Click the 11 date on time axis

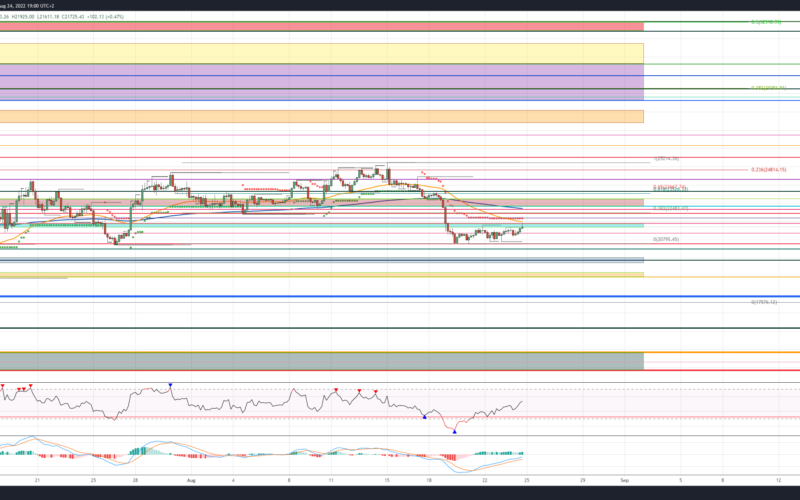331,480
